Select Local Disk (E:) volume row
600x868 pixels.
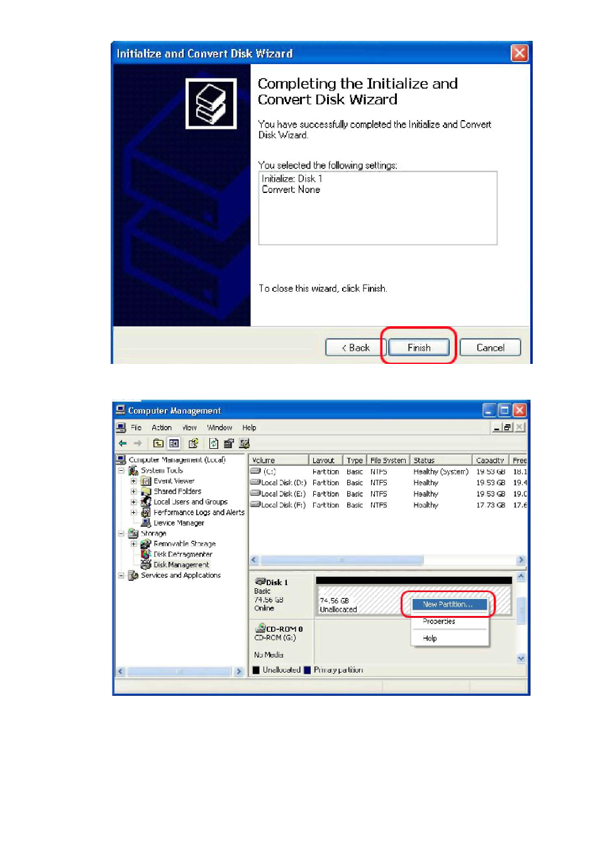(x=388, y=494)
